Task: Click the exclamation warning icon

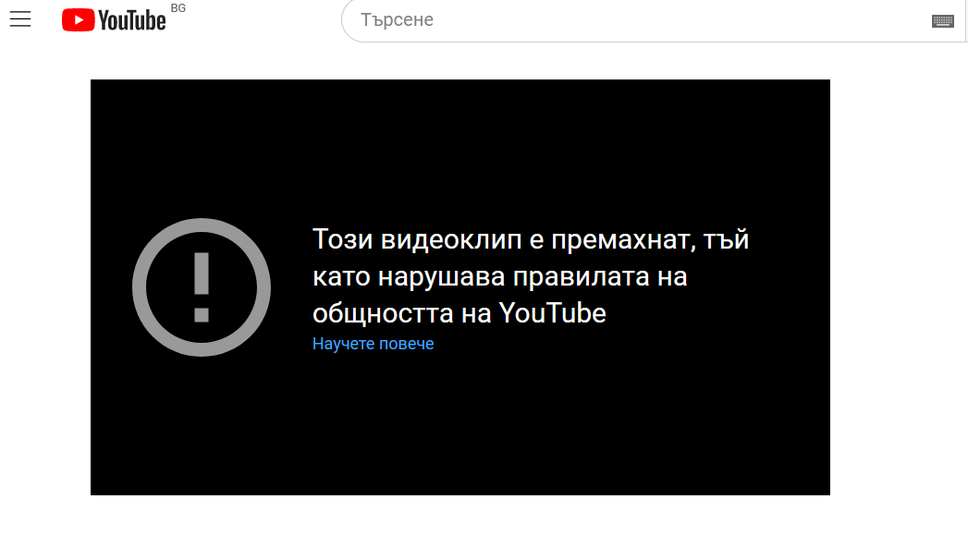Action: coord(202,287)
